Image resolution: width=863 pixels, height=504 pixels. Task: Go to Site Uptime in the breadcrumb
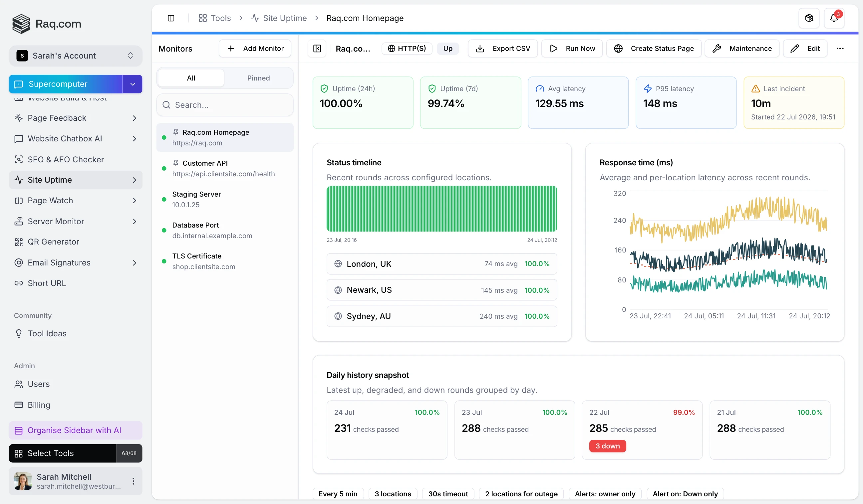[x=279, y=18]
